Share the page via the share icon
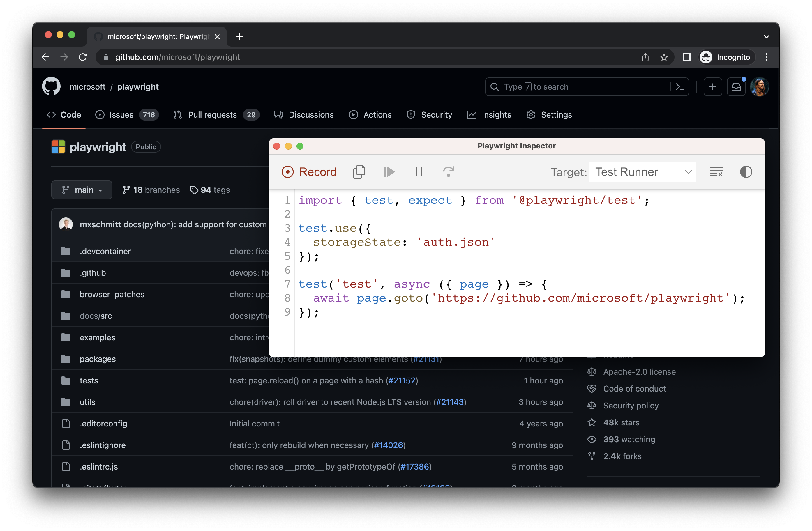812x531 pixels. point(645,57)
